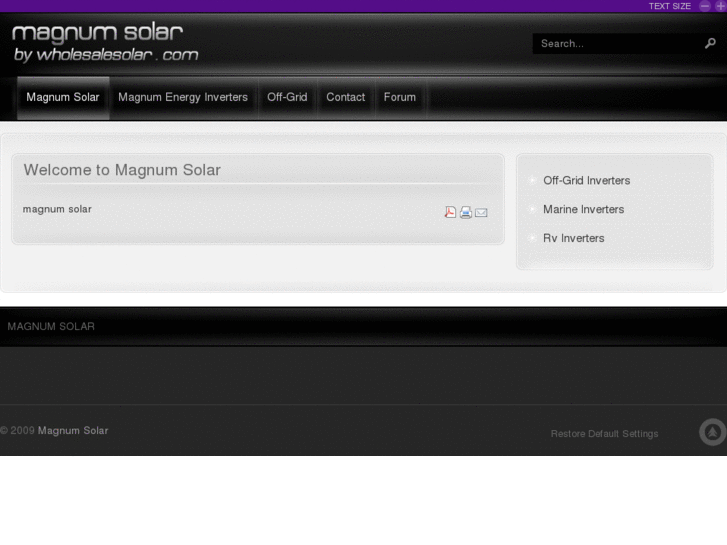
Task: Focus the Search input field
Action: coord(615,44)
